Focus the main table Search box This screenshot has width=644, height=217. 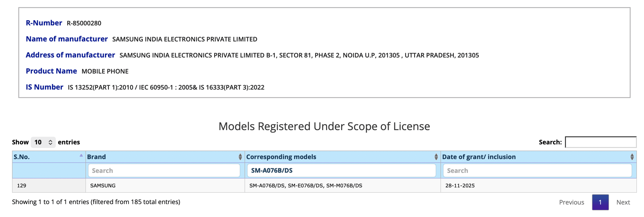point(600,142)
